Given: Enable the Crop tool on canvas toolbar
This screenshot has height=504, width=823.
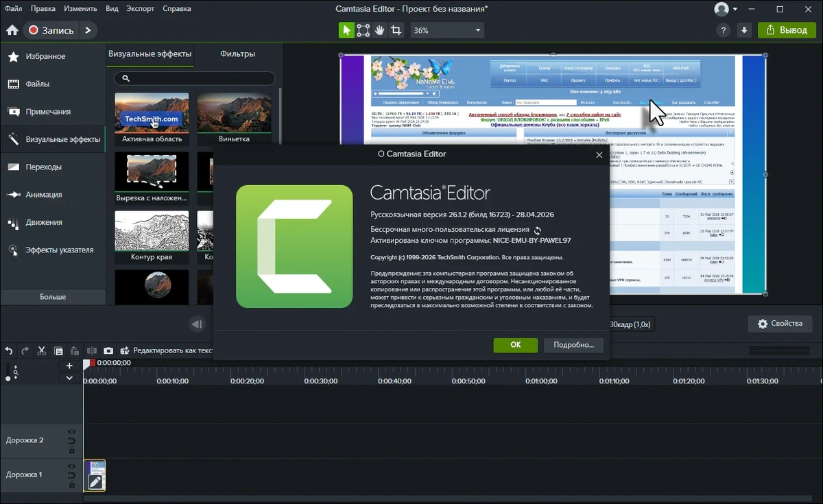Looking at the screenshot, I should (x=396, y=30).
